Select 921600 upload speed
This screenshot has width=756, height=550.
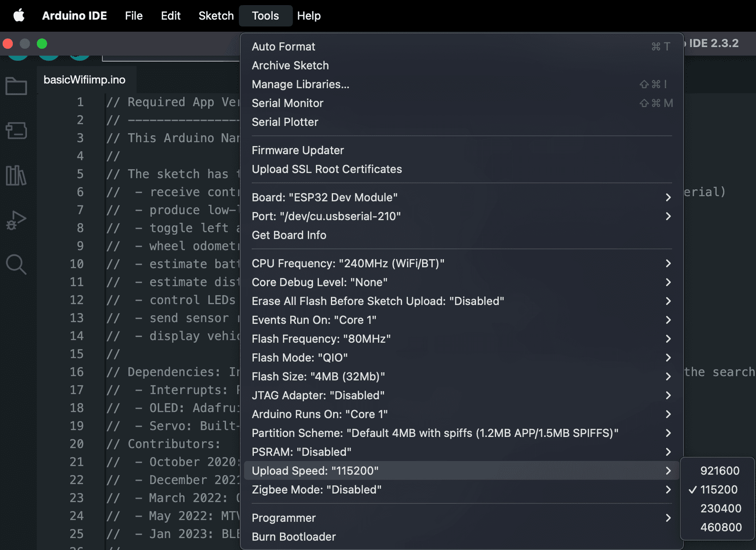(x=717, y=471)
